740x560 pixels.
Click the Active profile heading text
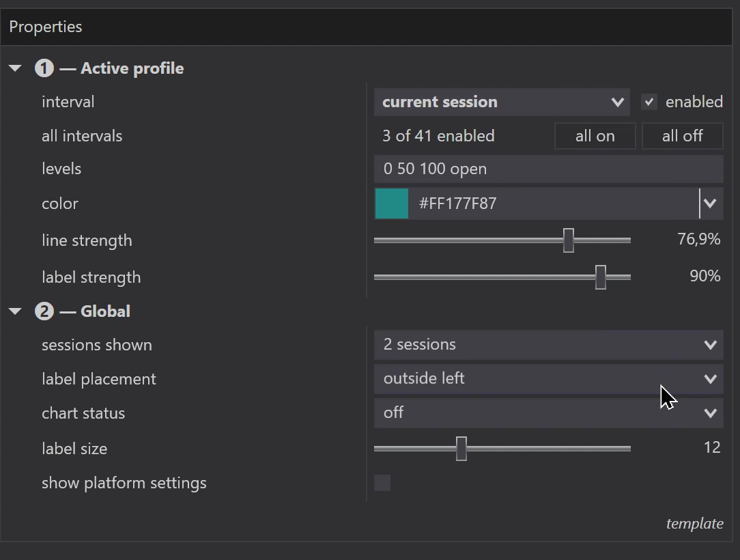pyautogui.click(x=132, y=68)
